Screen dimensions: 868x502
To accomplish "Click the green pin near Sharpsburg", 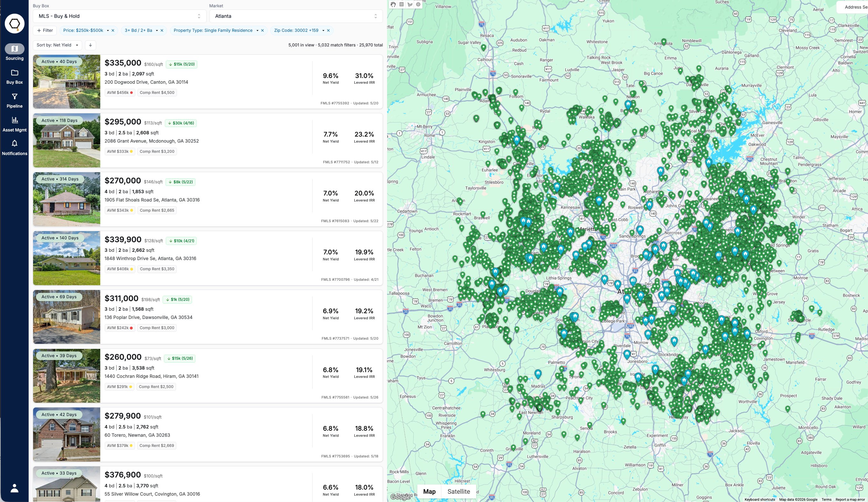I will click(x=558, y=412).
